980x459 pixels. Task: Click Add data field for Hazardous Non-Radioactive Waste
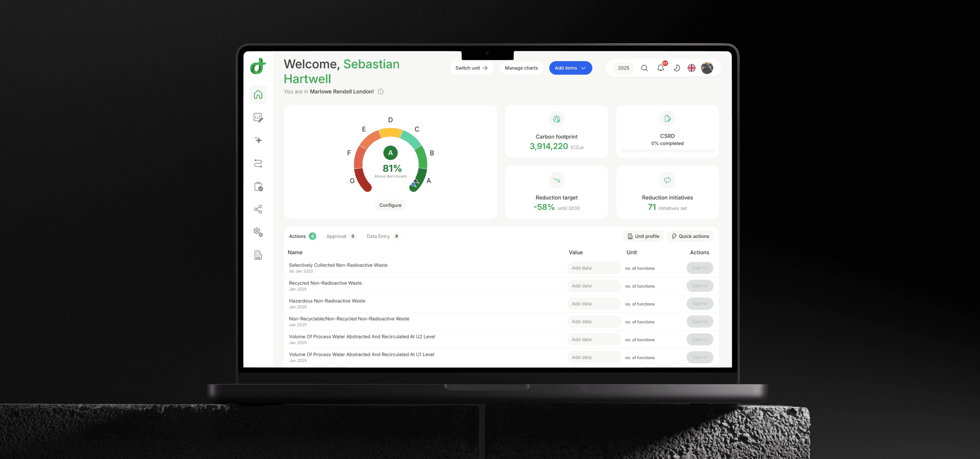pyautogui.click(x=594, y=304)
